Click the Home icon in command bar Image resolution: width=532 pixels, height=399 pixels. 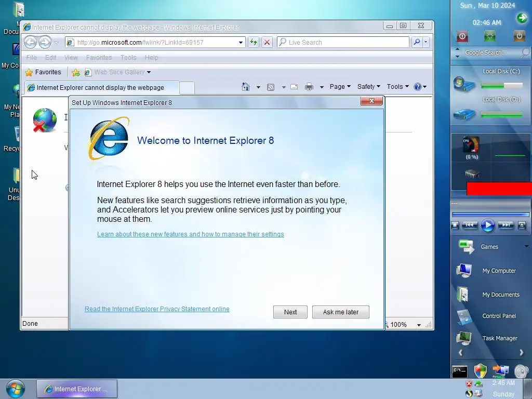[246, 87]
